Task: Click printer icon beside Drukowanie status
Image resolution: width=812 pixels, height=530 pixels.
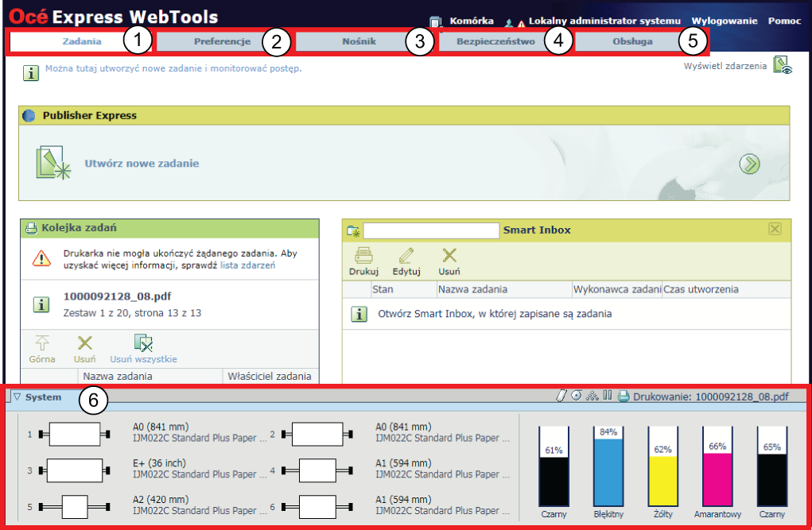Action: point(624,397)
